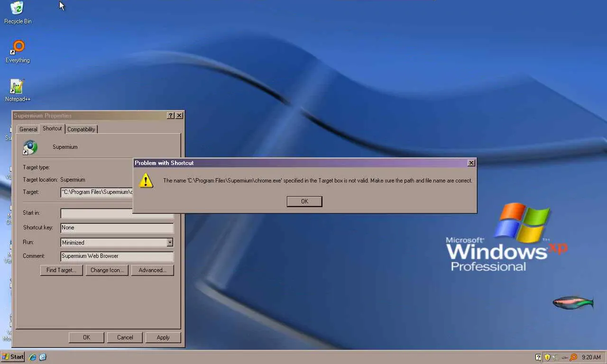Apply changes in Supermium Properties
607x364 pixels.
pos(163,337)
